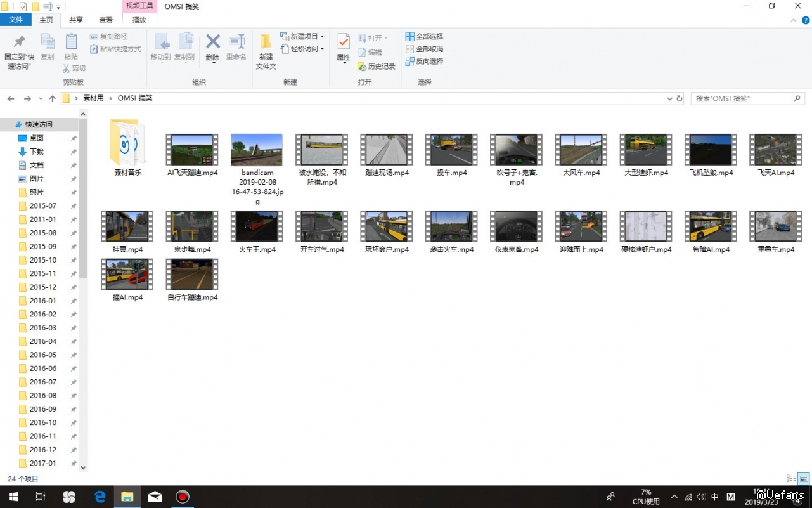Select Cut (剪切) in the clipboard group
Image resolution: width=812 pixels, height=508 pixels.
coord(74,68)
